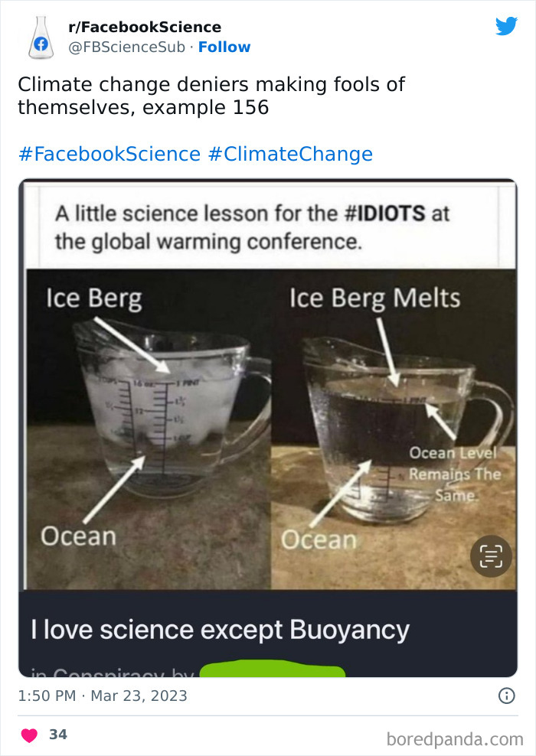Open the #ClimateChange hashtag

[x=290, y=154]
